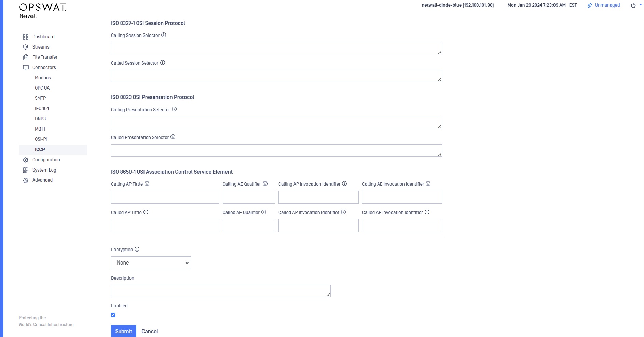644x337 pixels.
Task: Click info icon next to Encryption label
Action: [x=137, y=249]
